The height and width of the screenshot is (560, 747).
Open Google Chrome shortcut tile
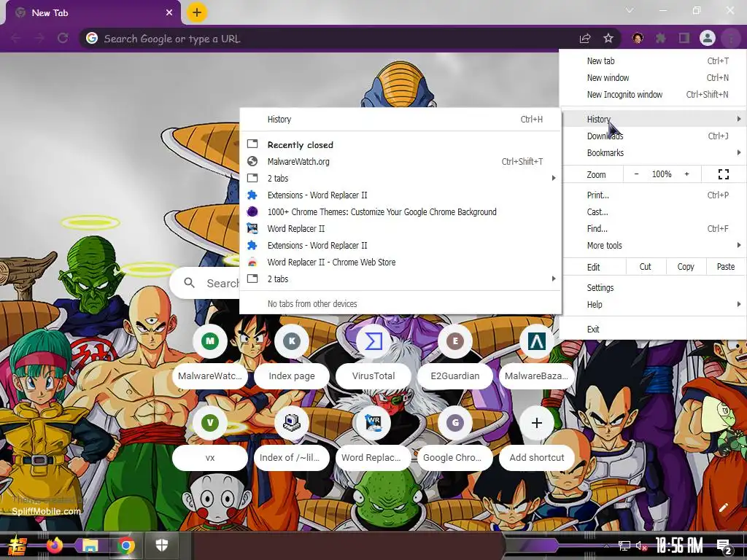click(x=455, y=440)
